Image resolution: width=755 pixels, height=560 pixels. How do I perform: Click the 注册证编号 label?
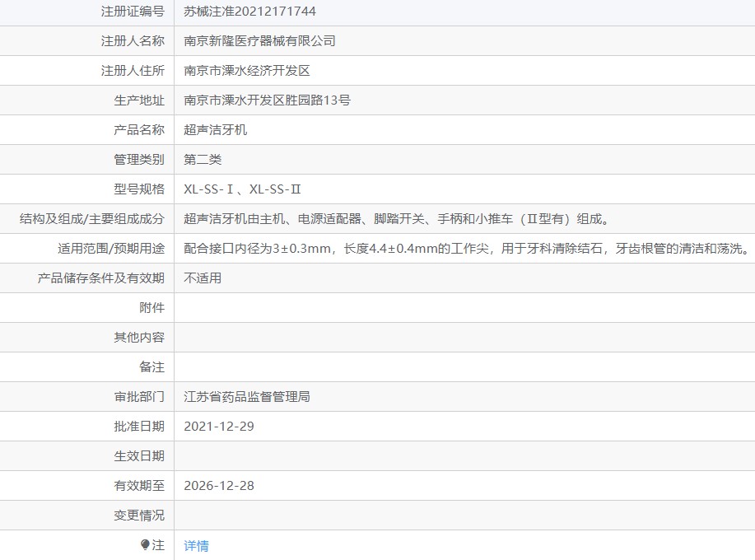click(x=133, y=12)
